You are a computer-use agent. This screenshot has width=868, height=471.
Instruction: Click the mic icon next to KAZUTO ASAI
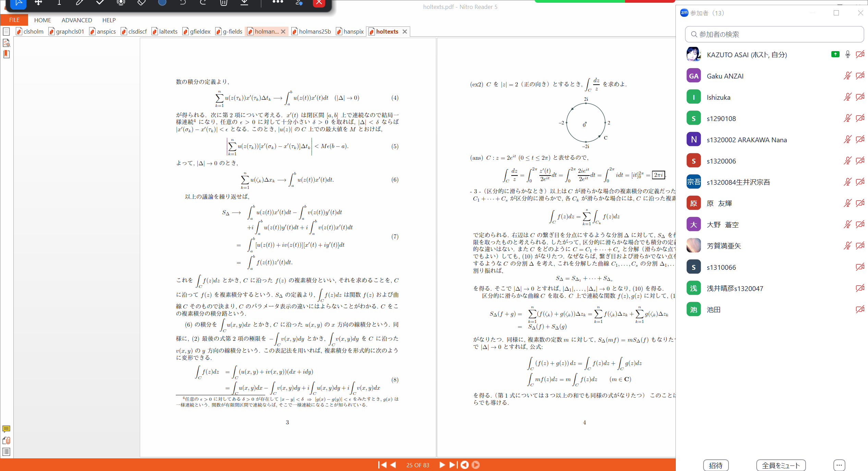(847, 54)
